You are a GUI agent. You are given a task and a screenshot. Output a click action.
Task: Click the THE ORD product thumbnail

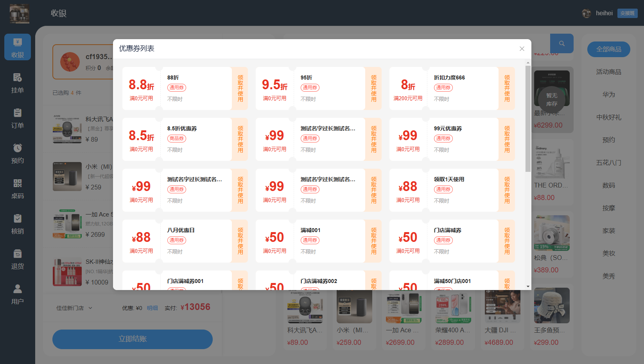552,161
